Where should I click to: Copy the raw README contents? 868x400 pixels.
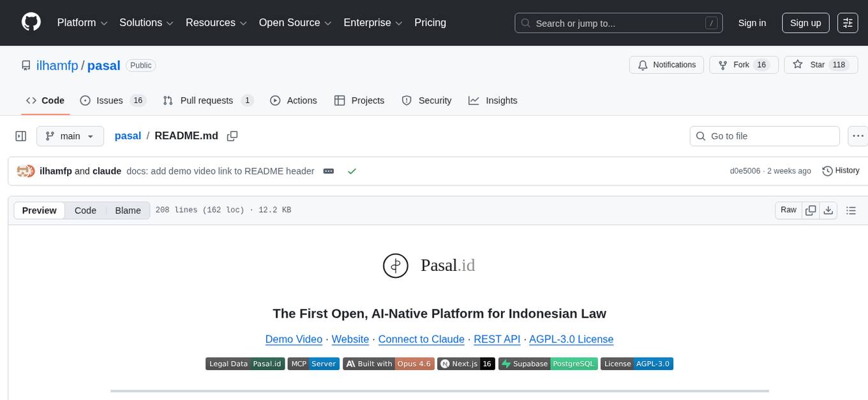(x=811, y=210)
